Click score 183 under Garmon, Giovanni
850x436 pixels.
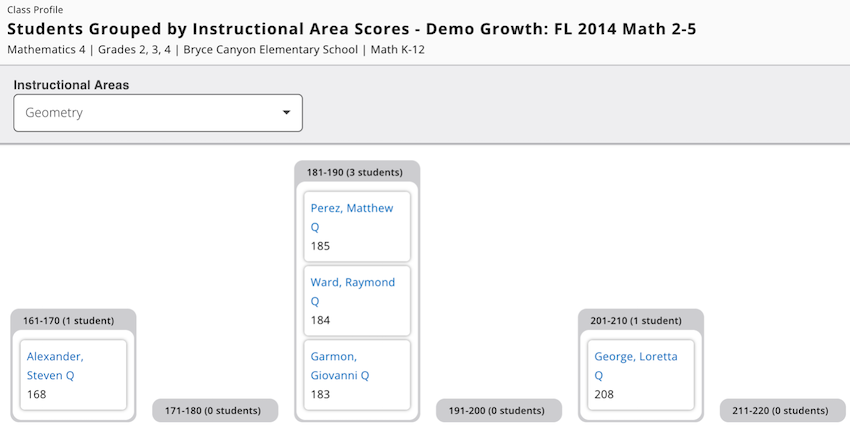tap(320, 395)
